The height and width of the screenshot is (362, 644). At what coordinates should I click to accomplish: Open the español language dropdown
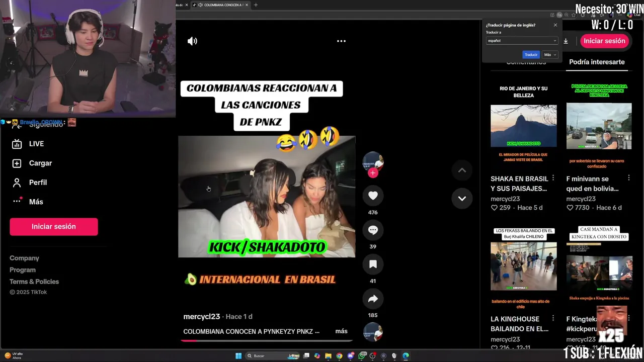(x=522, y=41)
